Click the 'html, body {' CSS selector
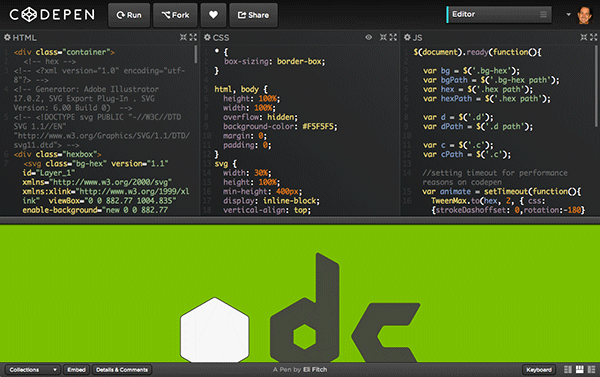This screenshot has height=377, width=600. [x=241, y=89]
